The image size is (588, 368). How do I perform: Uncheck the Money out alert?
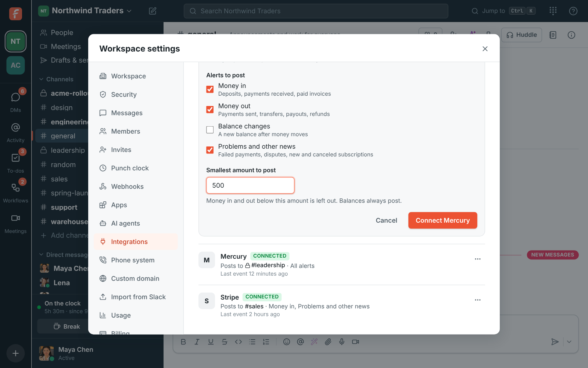pyautogui.click(x=210, y=110)
